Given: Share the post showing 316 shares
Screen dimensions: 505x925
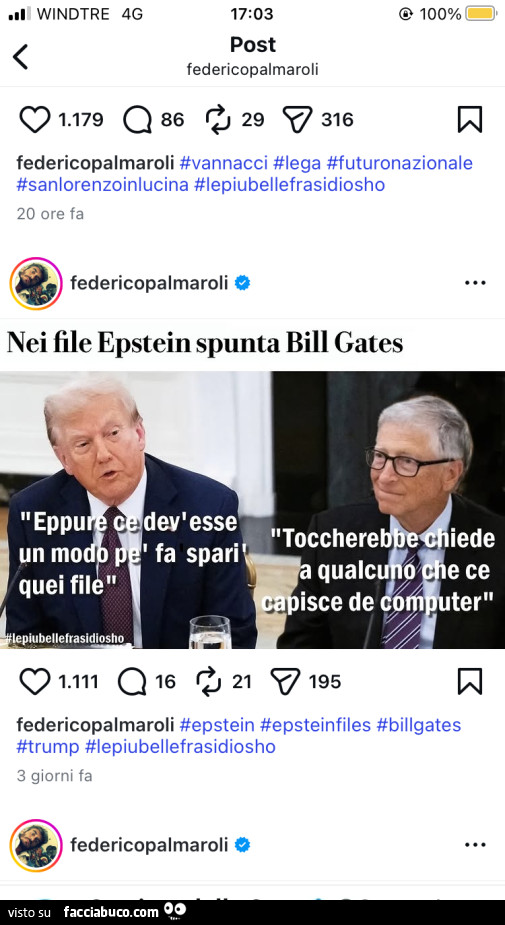Looking at the screenshot, I should coord(297,120).
